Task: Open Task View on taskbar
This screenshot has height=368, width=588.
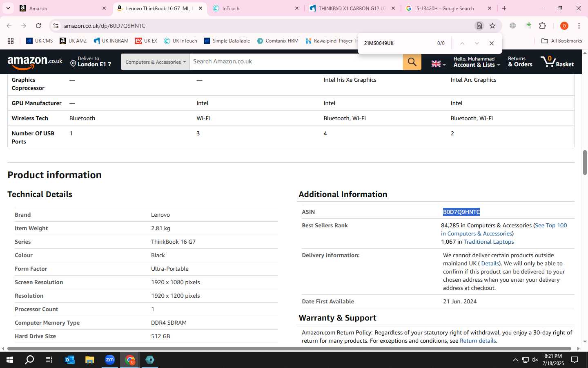Action: pos(49,360)
